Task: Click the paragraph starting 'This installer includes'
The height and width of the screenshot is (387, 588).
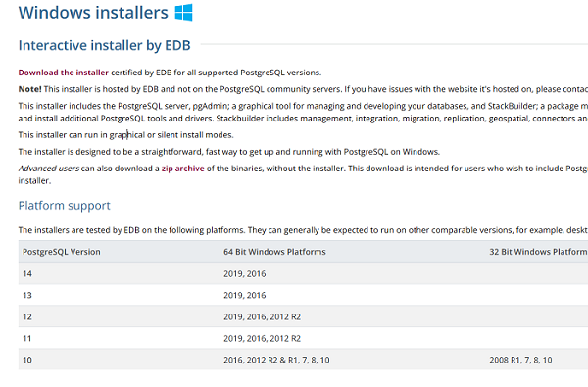Action: pyautogui.click(x=303, y=112)
